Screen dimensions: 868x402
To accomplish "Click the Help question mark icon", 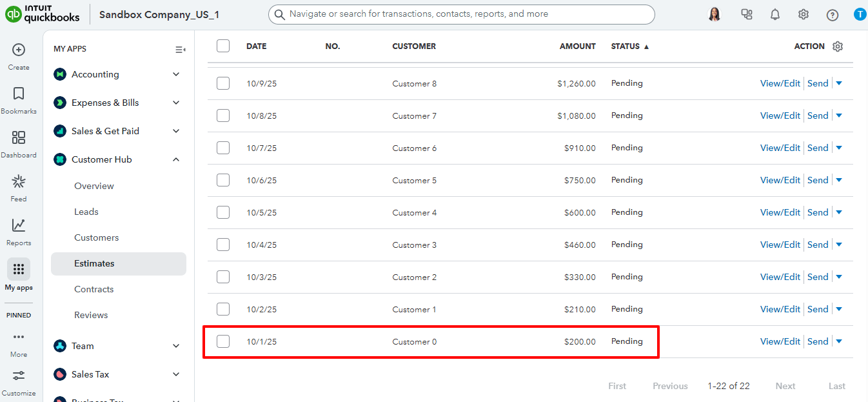I will pyautogui.click(x=833, y=14).
